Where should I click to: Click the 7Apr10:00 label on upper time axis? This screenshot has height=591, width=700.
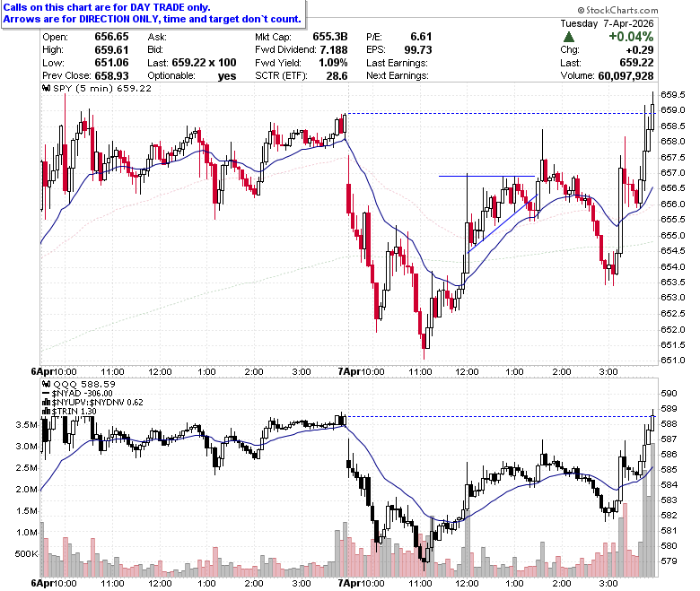click(361, 371)
